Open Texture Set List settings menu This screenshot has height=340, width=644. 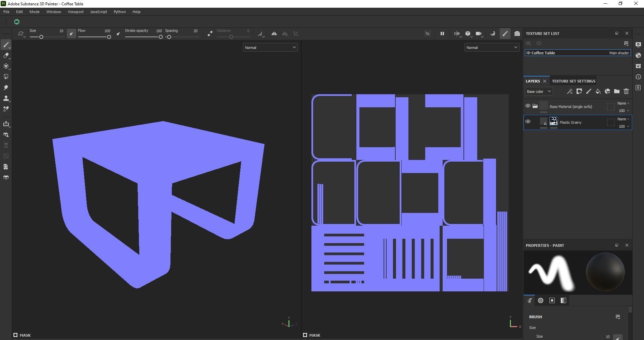626,44
